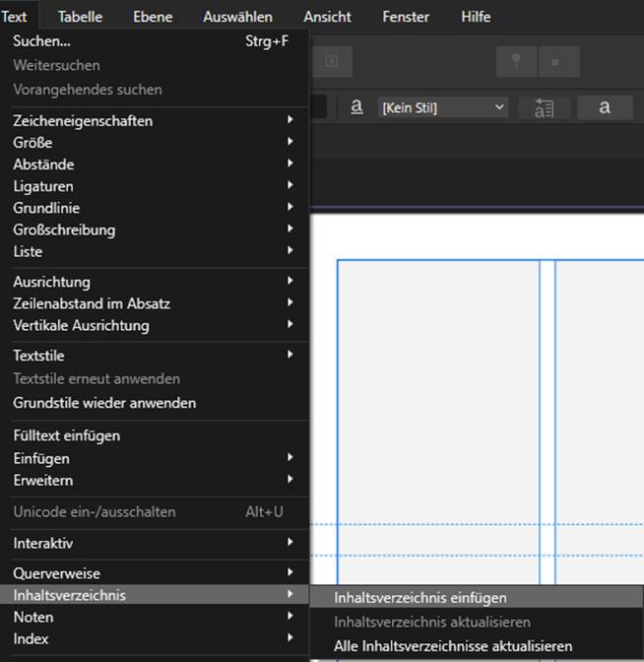
Task: Open the Textstile submenu
Action: [x=155, y=356]
